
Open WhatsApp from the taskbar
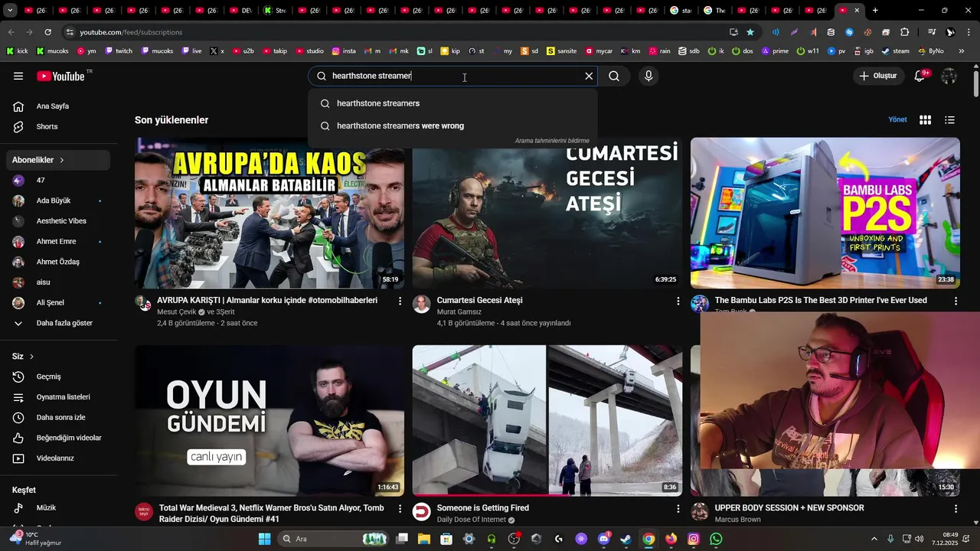[716, 539]
